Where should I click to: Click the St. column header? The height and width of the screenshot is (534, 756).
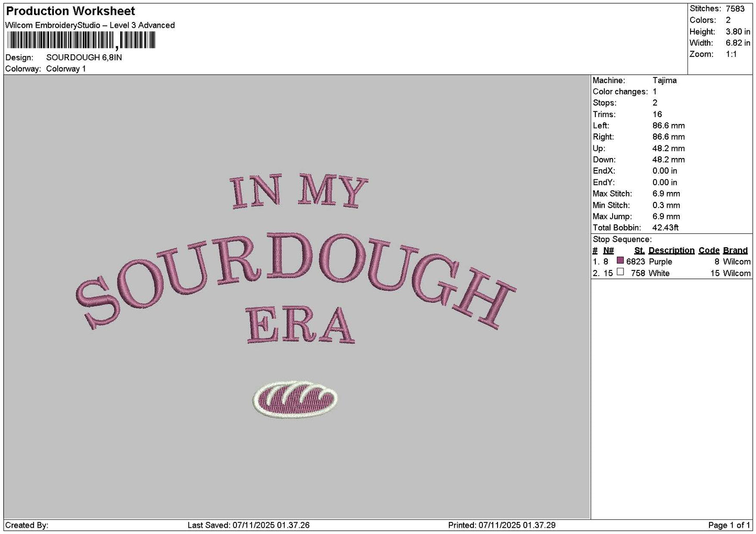click(639, 251)
